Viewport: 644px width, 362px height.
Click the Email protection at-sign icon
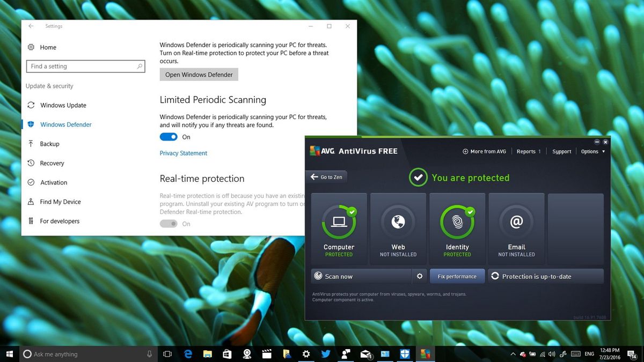pyautogui.click(x=516, y=221)
